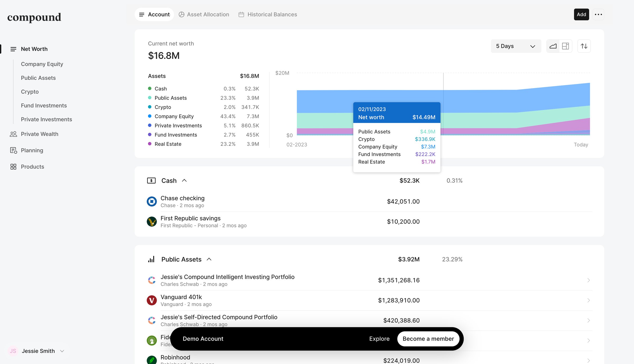Click the $42,051.00 Chase balance
This screenshot has height=364, width=634.
pyautogui.click(x=403, y=202)
